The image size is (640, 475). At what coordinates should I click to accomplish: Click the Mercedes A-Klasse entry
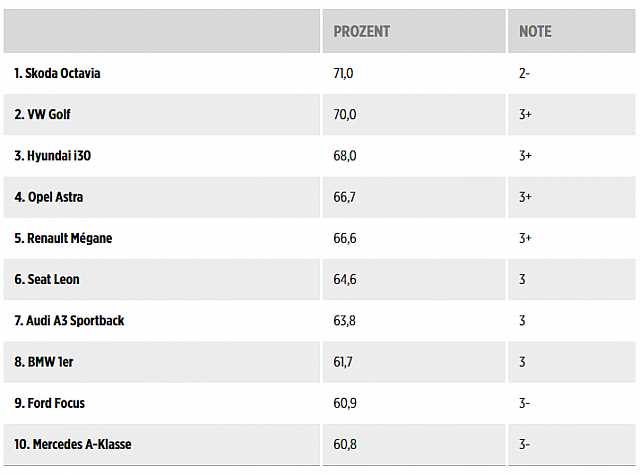coord(73,444)
